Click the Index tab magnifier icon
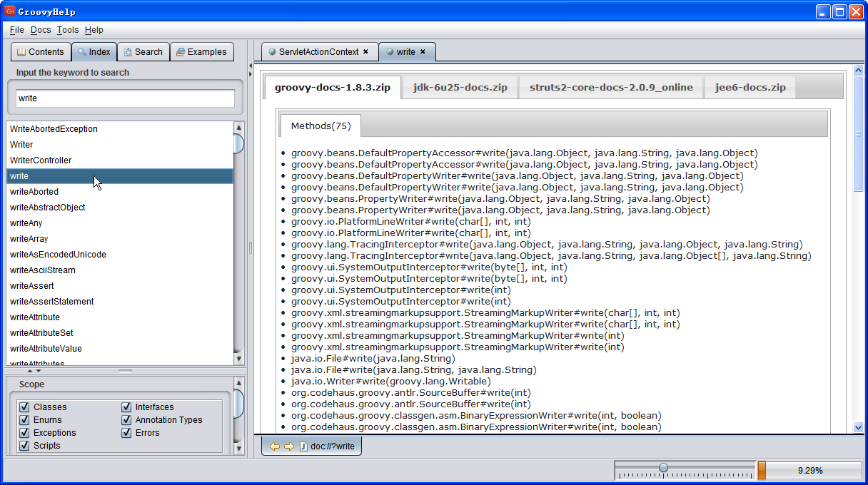 [x=82, y=52]
